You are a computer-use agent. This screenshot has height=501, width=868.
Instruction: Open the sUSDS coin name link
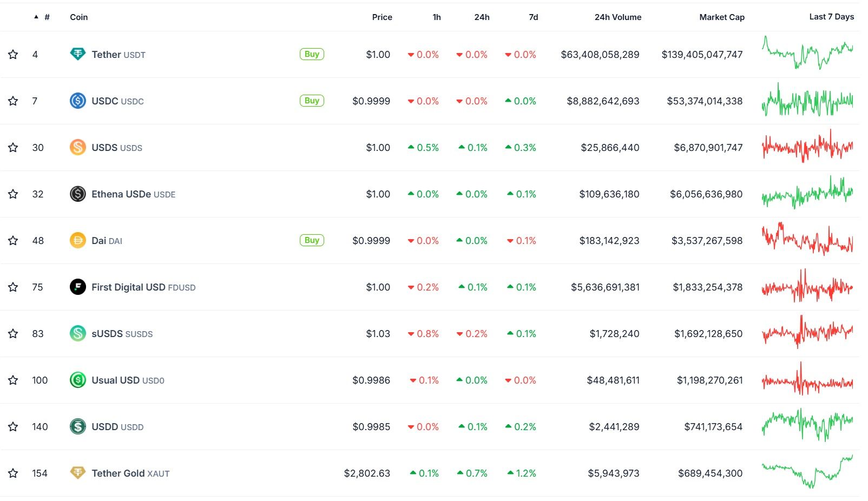coord(122,333)
